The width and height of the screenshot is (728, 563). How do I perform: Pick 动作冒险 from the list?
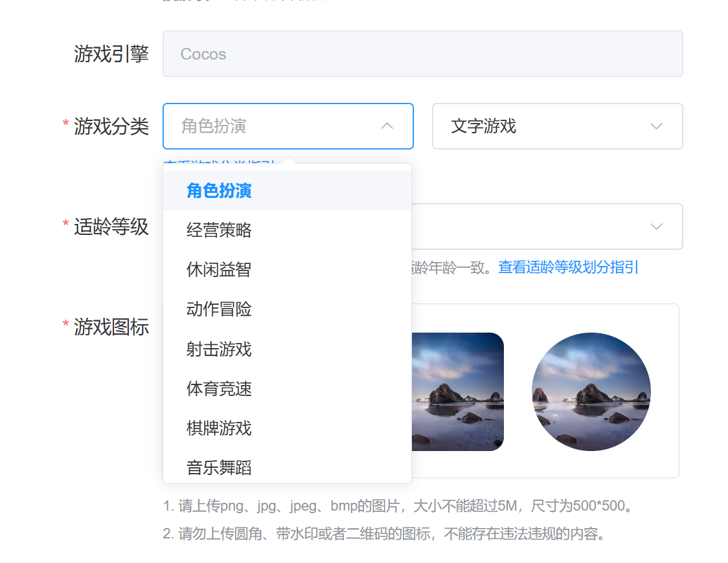coord(287,309)
